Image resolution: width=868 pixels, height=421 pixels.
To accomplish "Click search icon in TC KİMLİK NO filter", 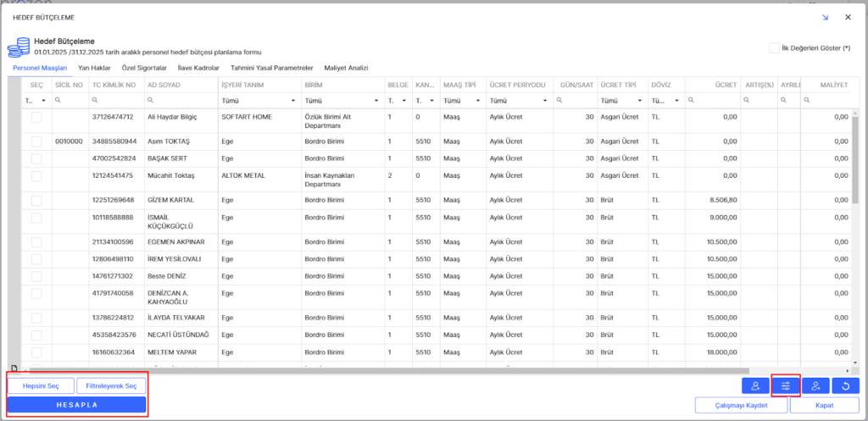I will click(x=95, y=100).
